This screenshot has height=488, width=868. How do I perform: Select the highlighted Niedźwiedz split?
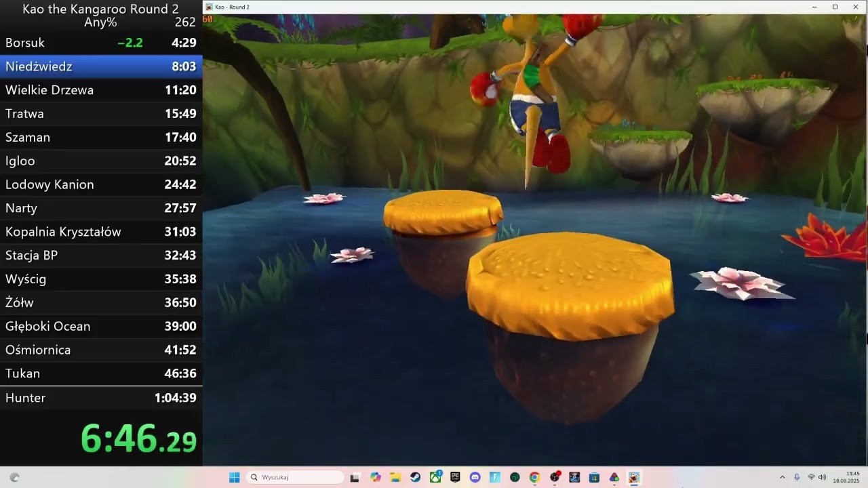tap(101, 66)
